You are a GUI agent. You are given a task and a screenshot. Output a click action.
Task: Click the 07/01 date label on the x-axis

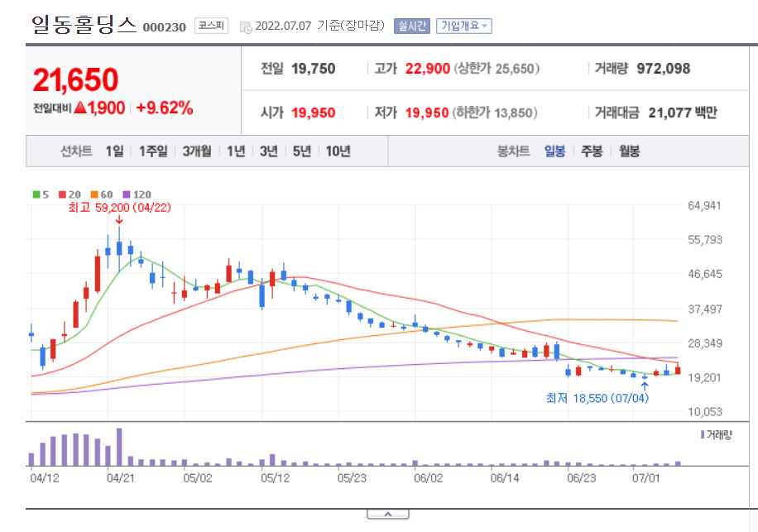tap(645, 478)
